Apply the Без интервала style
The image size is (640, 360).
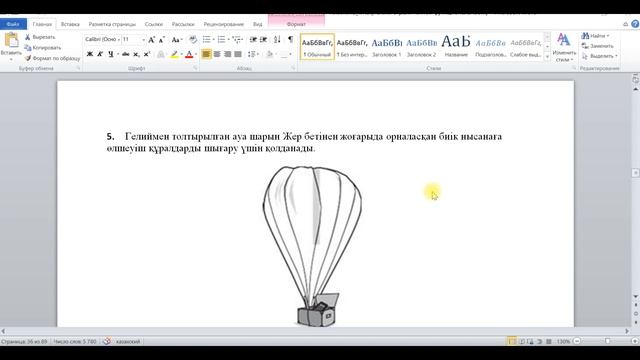pos(352,47)
